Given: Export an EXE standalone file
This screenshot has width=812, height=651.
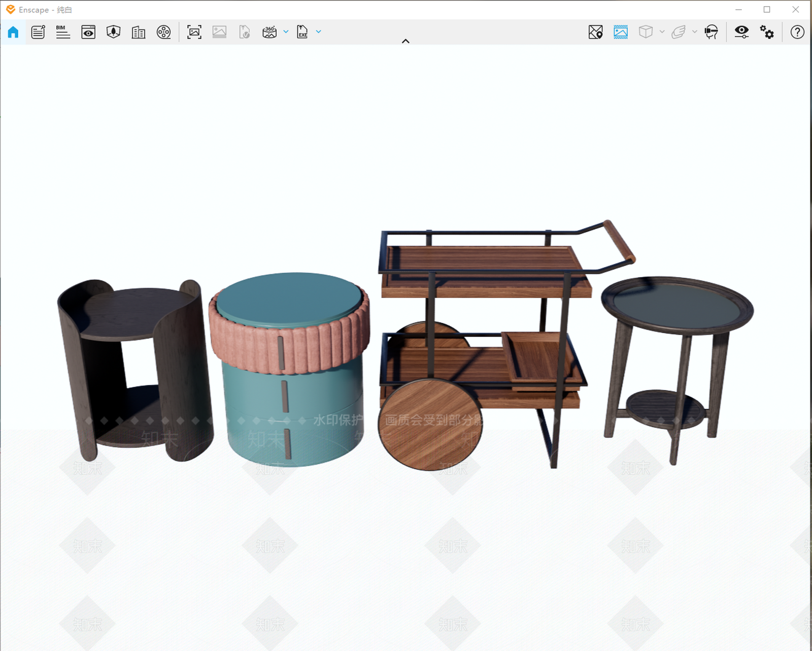Looking at the screenshot, I should [x=302, y=32].
